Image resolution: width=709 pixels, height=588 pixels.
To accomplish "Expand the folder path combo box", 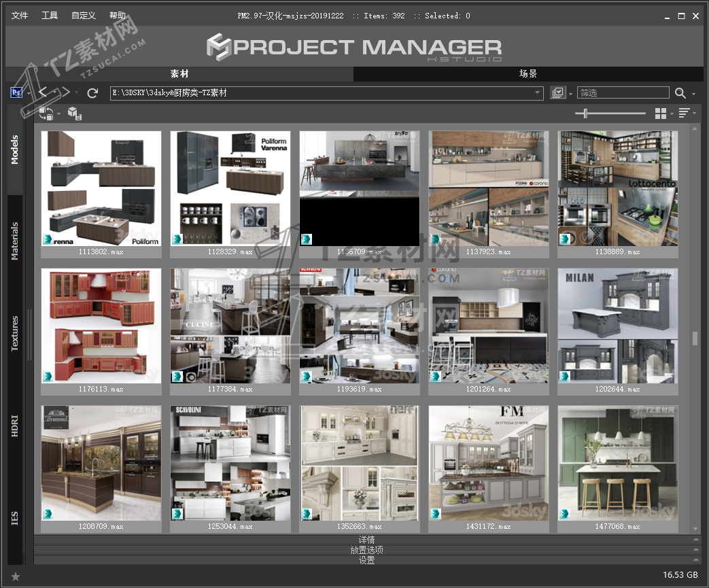I will tap(537, 92).
